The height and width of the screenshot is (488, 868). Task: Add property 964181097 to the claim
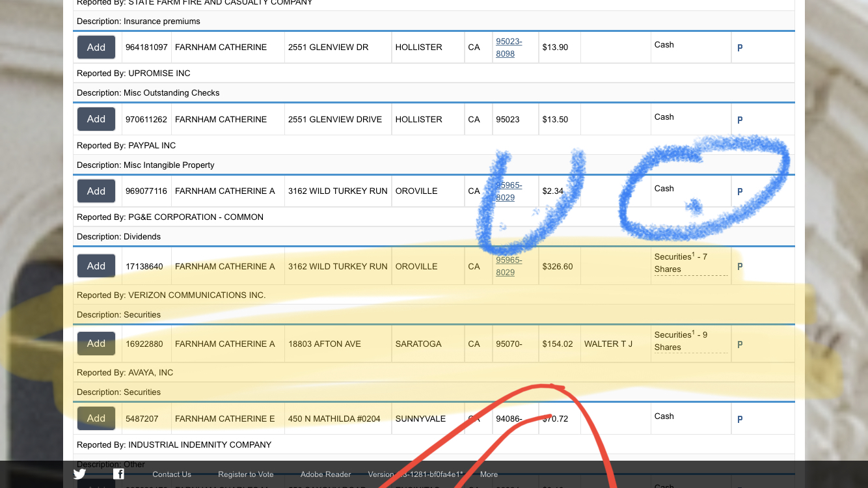point(96,47)
